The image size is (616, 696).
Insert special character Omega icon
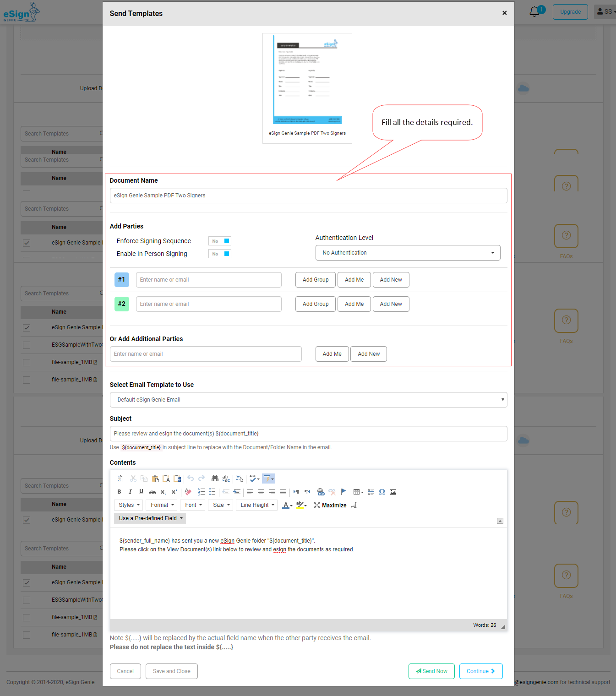coord(382,492)
